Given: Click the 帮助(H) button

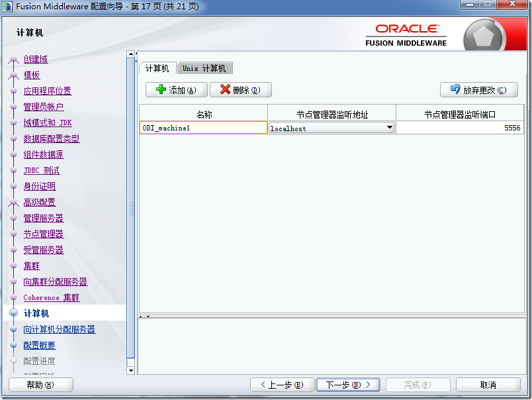Looking at the screenshot, I should point(41,385).
